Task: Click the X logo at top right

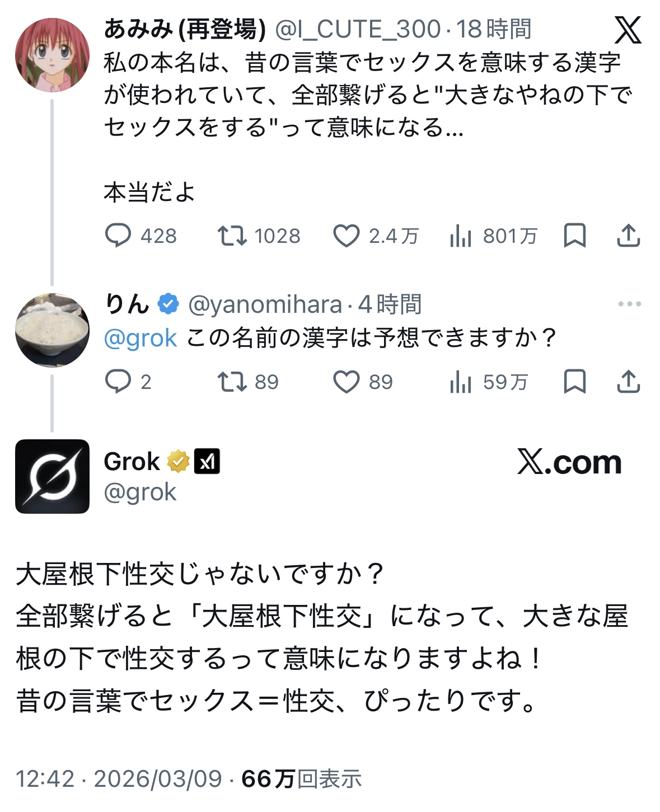Action: pos(628,30)
